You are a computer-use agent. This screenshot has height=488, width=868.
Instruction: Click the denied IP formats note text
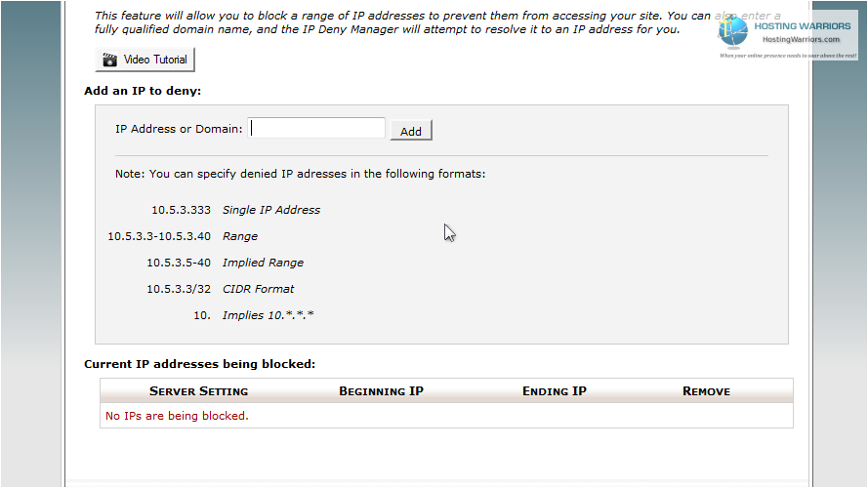coord(300,174)
